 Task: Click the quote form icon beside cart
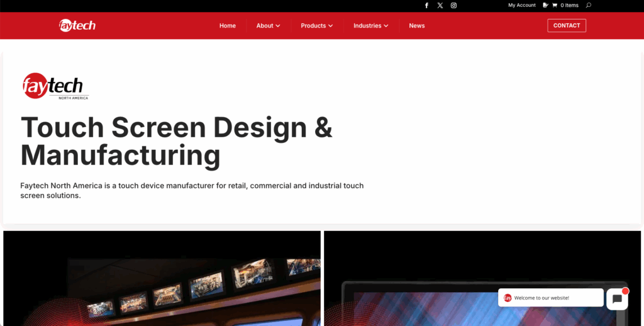coord(545,5)
